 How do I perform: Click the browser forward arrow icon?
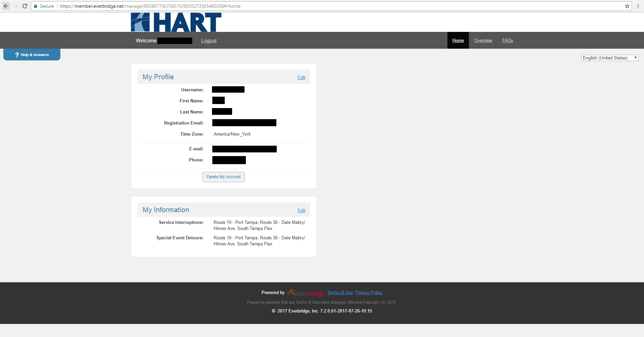tap(15, 6)
